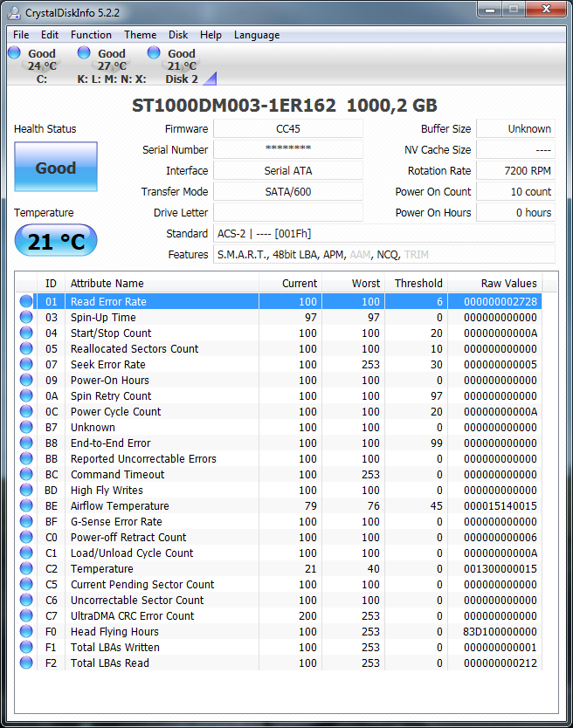
Task: Click the status orb beside Spin Retry Count
Action: (26, 396)
